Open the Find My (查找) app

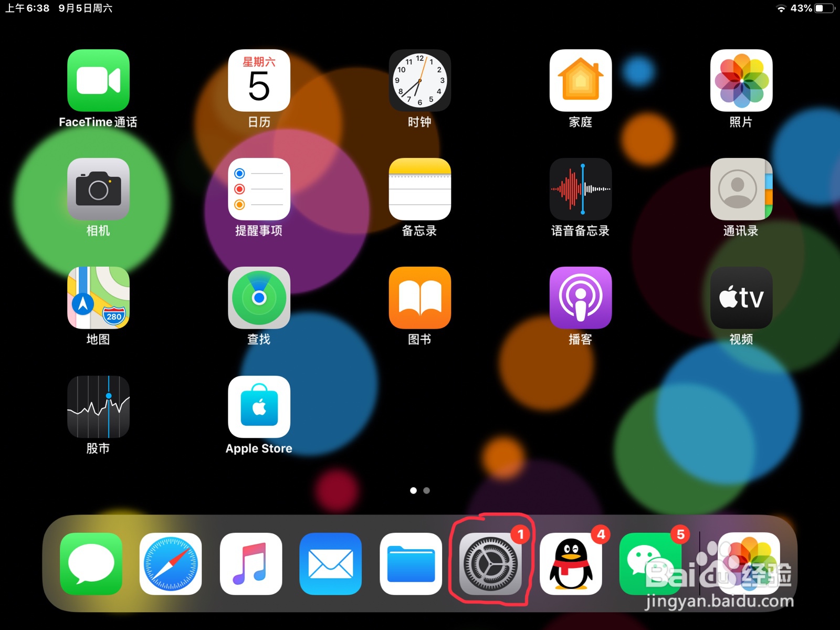(259, 298)
